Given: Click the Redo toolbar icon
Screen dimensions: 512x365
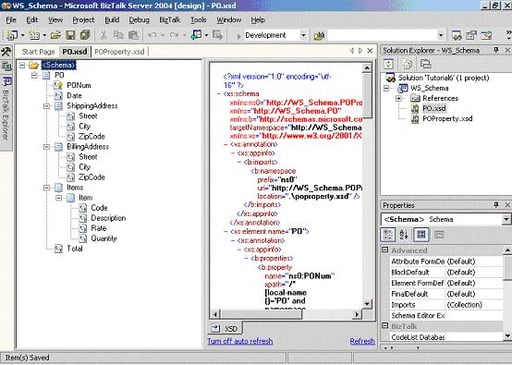Looking at the screenshot, I should click(x=174, y=35).
